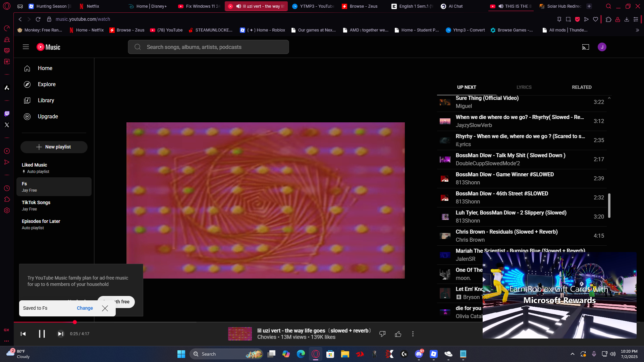644x362 pixels.
Task: Open the browser Downloads icon
Action: [x=627, y=19]
